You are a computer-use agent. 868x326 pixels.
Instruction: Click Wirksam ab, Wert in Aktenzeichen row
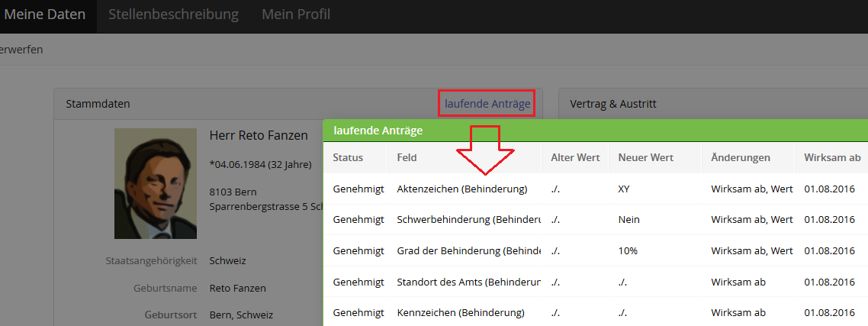coord(752,189)
